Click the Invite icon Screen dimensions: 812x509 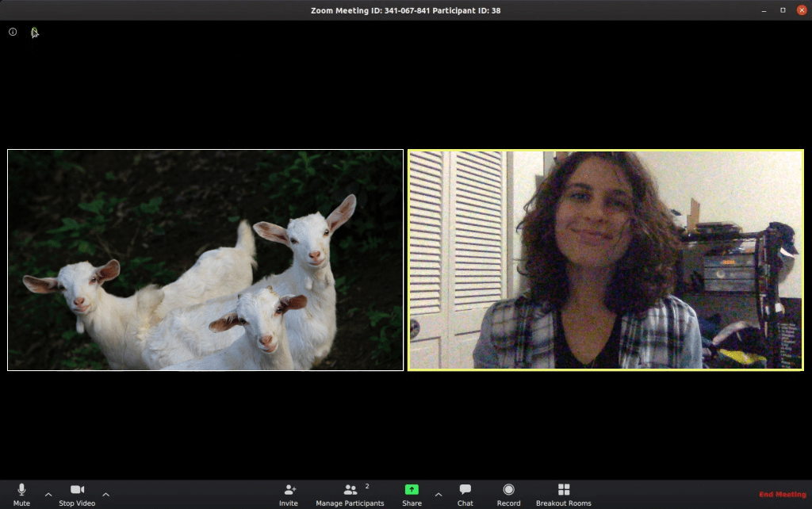click(289, 493)
